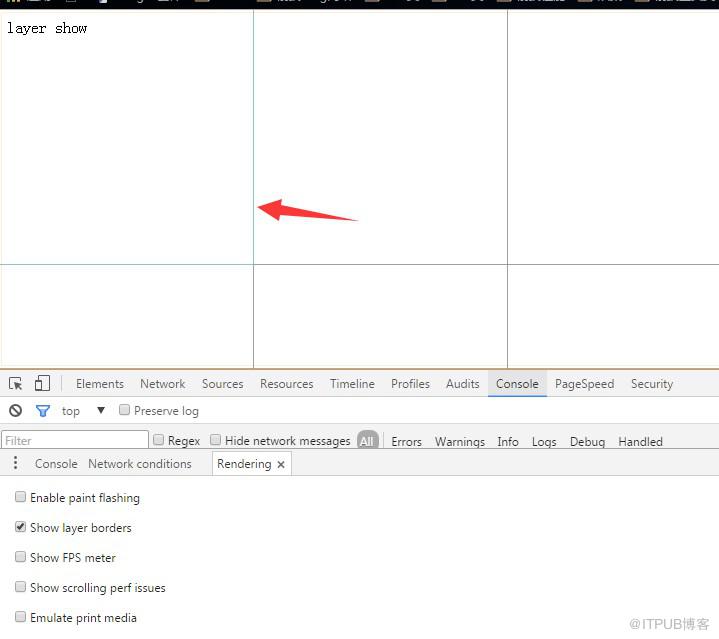Uncheck Show layer borders
719x639 pixels.
pos(20,527)
